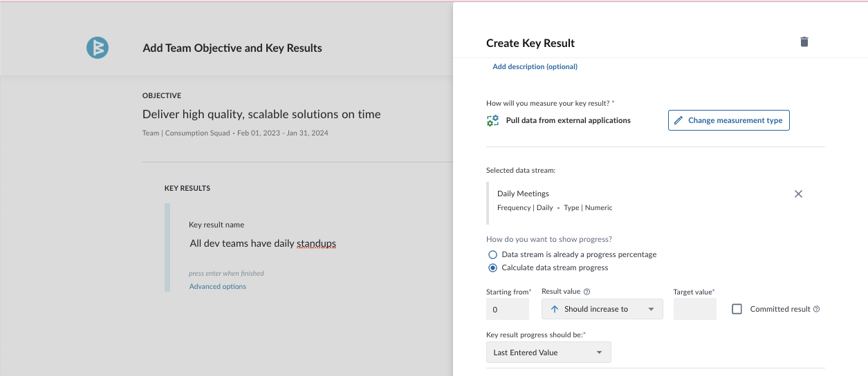Viewport: 868px width, 376px height.
Task: Click the Starting from input field
Action: (508, 309)
